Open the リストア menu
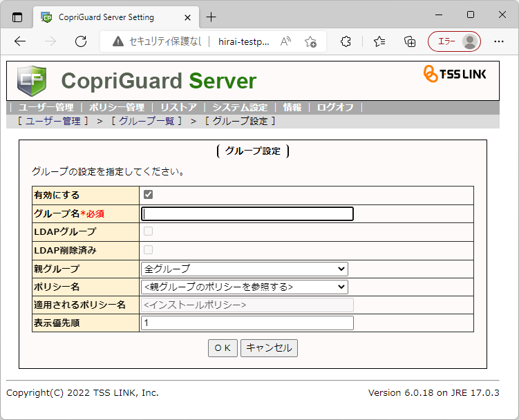The image size is (519, 420). click(x=179, y=108)
